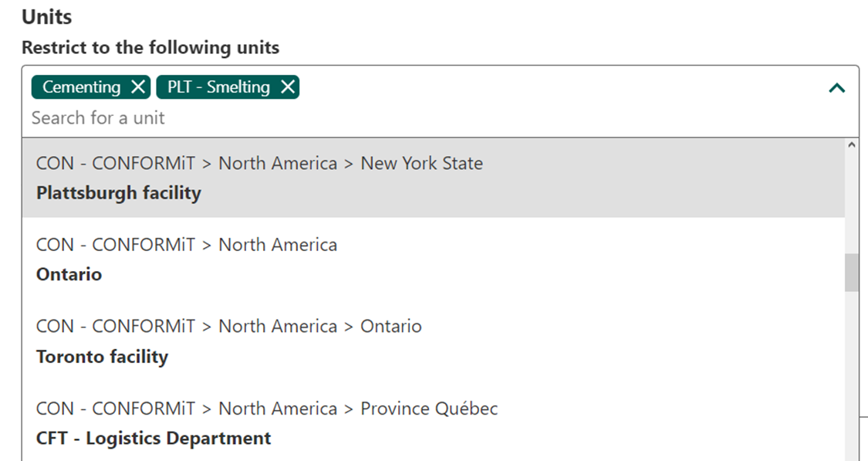This screenshot has width=868, height=461.
Task: Click empty space right of the selected tags
Action: pyautogui.click(x=540, y=88)
